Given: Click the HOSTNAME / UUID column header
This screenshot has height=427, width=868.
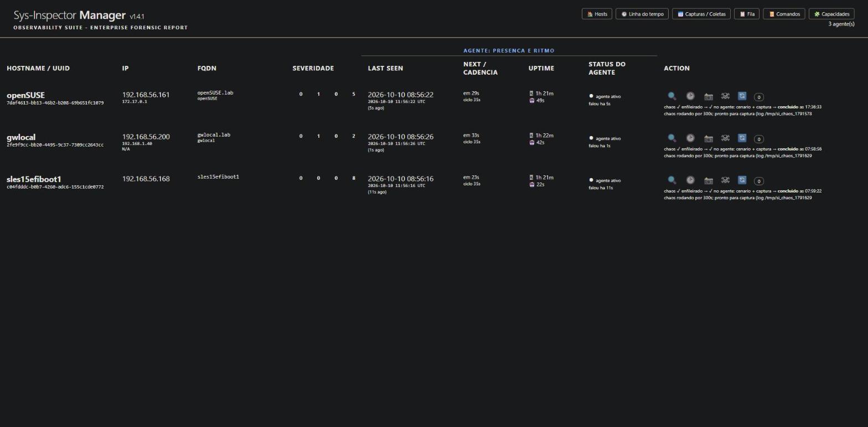Looking at the screenshot, I should coord(38,68).
